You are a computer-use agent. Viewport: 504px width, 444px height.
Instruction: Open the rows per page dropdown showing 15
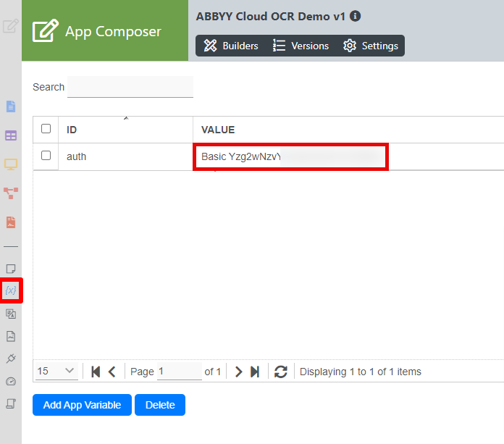point(56,372)
